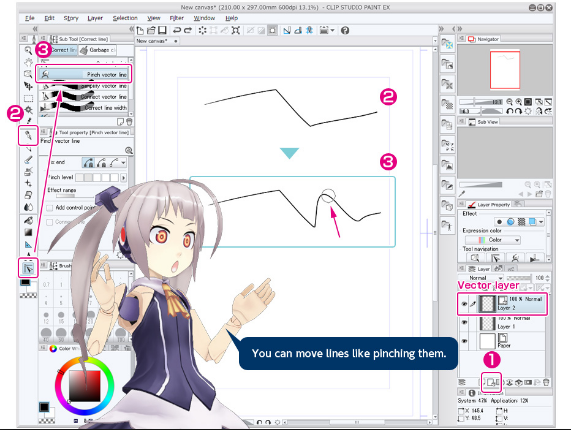The width and height of the screenshot is (571, 430).
Task: Click the Navigator rotation slider
Action: pyautogui.click(x=480, y=111)
